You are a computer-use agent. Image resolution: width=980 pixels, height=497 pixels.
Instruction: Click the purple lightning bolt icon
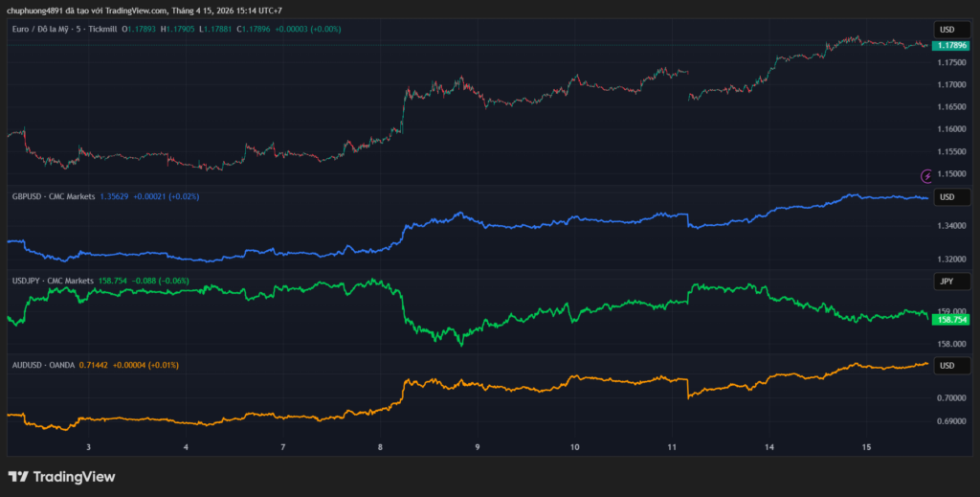pyautogui.click(x=925, y=175)
